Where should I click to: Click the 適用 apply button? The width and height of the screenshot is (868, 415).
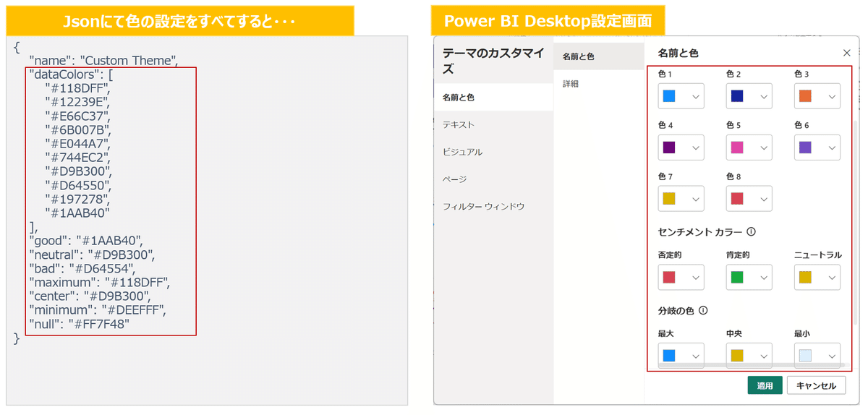click(x=765, y=386)
